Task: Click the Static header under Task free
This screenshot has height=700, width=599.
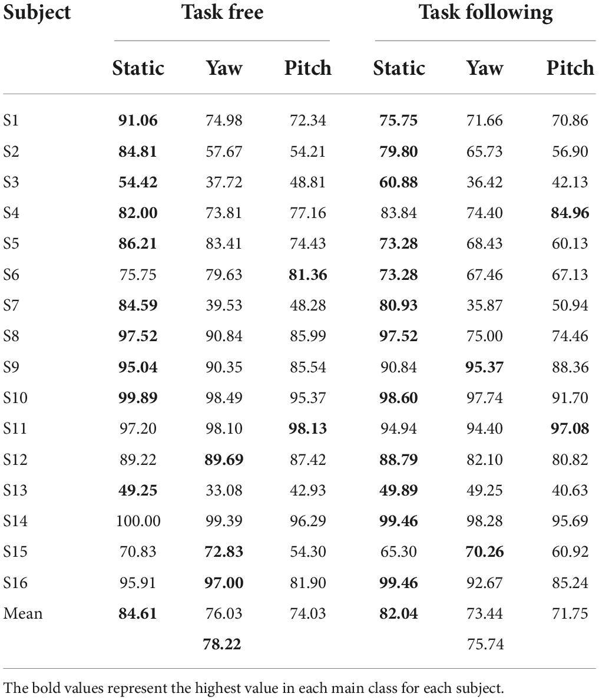Action: pyautogui.click(x=138, y=68)
